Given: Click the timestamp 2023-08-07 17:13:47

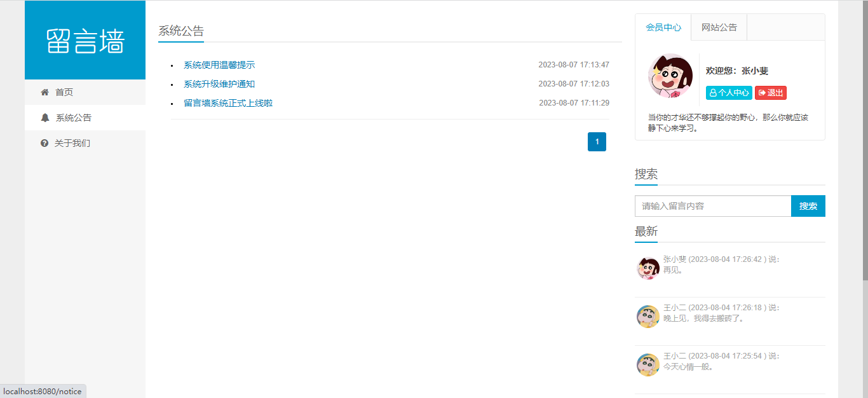Looking at the screenshot, I should pos(574,65).
